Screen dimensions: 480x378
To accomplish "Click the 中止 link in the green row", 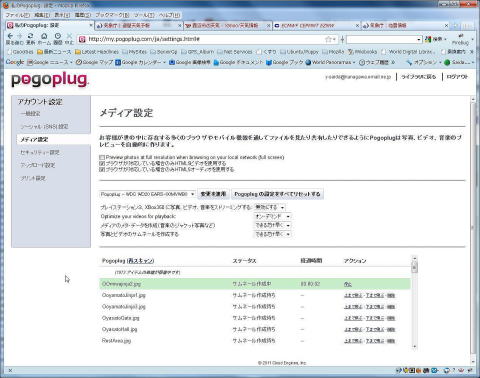I will 348,284.
